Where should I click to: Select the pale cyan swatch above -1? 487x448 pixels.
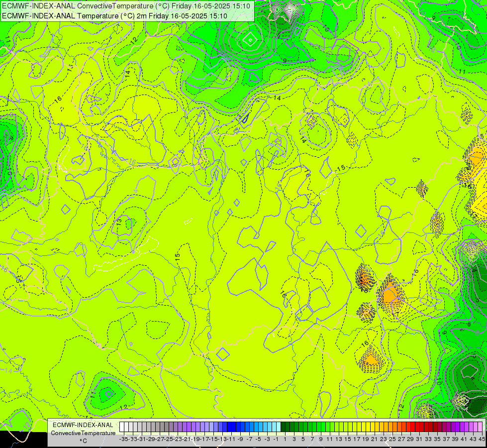(x=279, y=427)
